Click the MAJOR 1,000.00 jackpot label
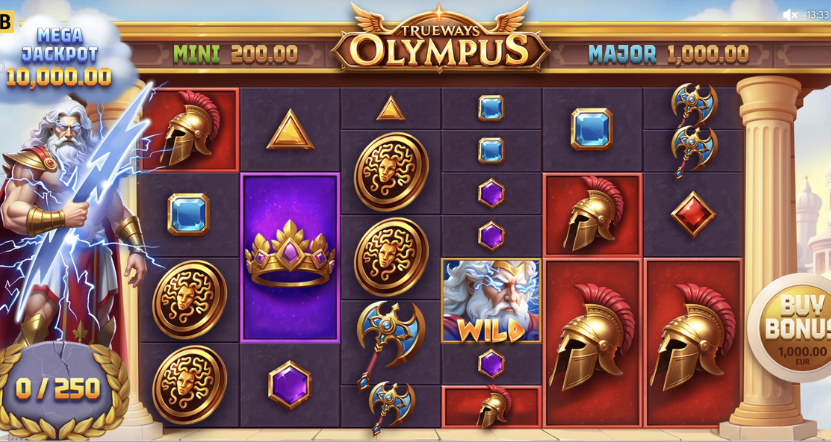 coord(668,54)
